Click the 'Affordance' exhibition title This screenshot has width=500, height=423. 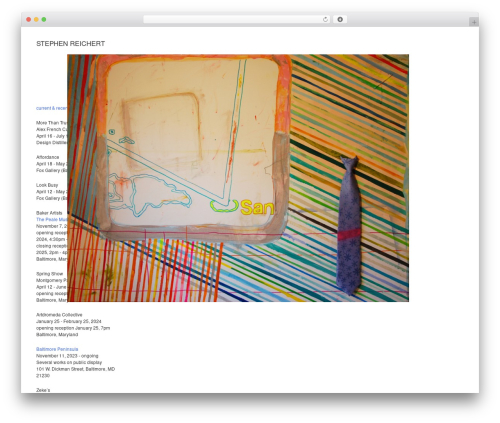(x=48, y=157)
